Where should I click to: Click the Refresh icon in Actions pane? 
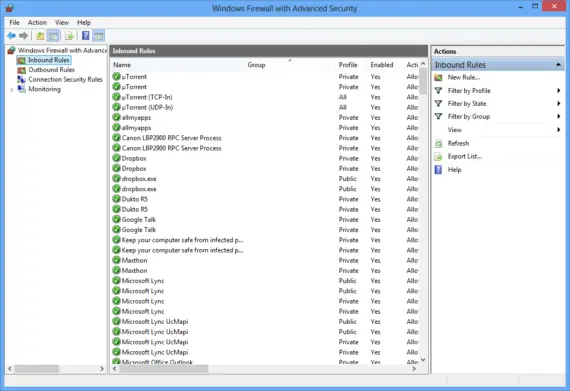tap(438, 143)
